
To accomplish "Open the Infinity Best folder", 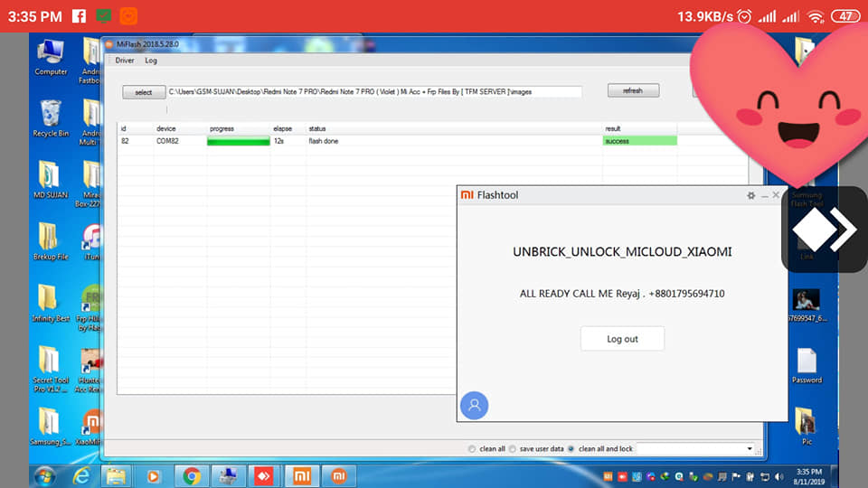I will tap(51, 304).
